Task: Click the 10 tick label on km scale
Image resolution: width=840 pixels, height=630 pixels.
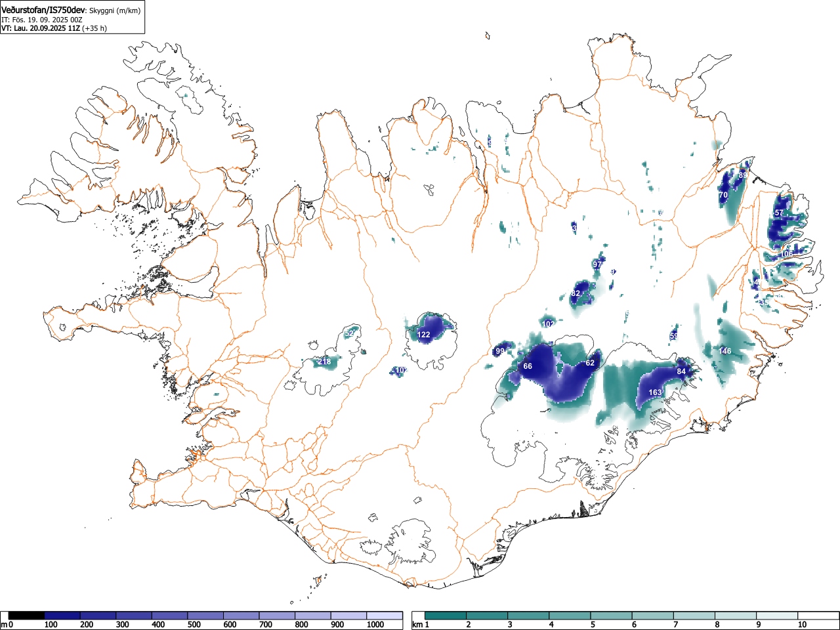Action: [x=802, y=625]
